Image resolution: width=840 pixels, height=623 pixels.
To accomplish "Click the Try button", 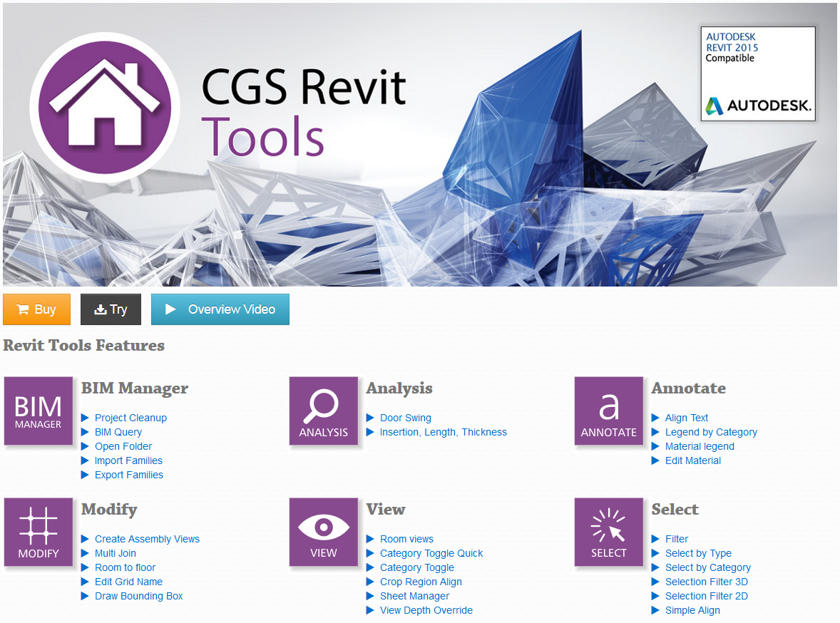I will click(x=111, y=309).
